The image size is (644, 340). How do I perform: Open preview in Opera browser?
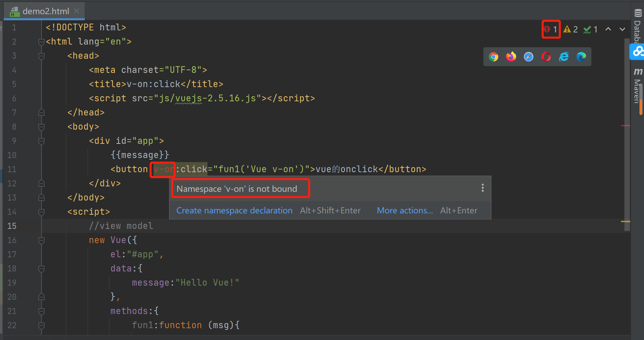(x=546, y=57)
